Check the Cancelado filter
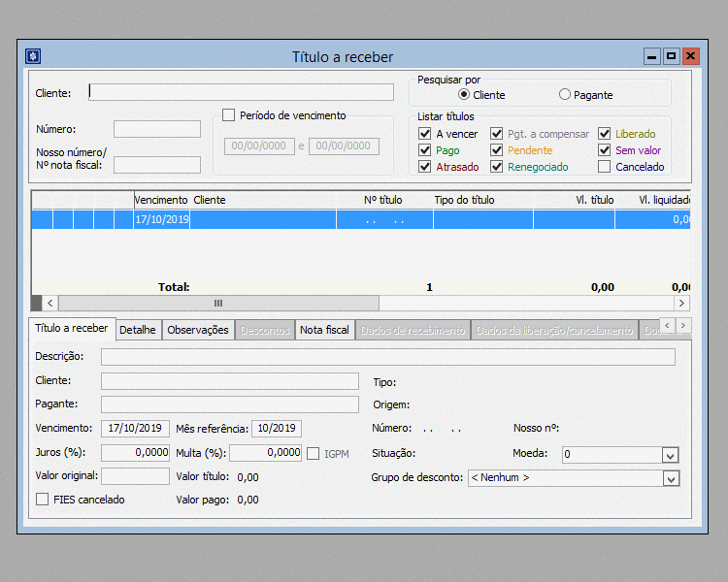 [605, 167]
